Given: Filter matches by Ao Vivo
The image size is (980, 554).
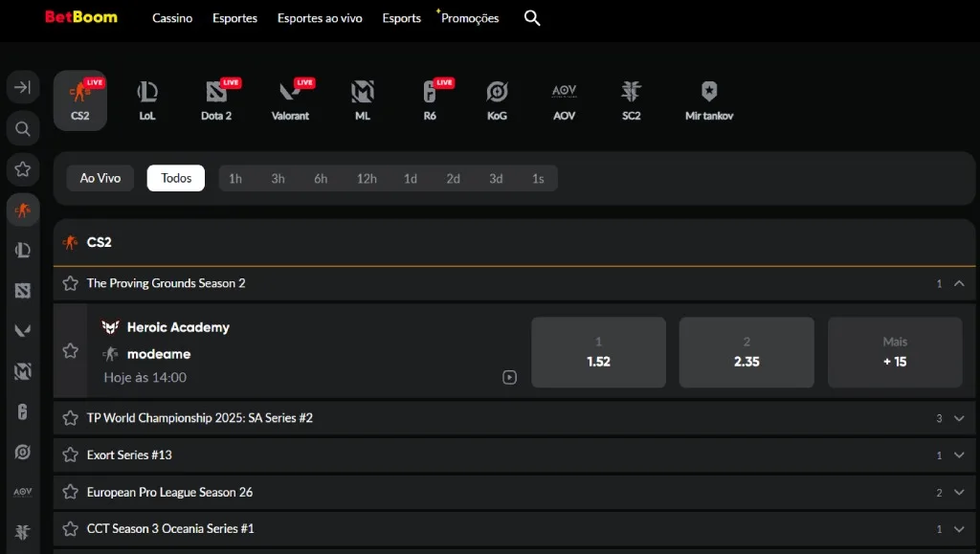Looking at the screenshot, I should [100, 178].
